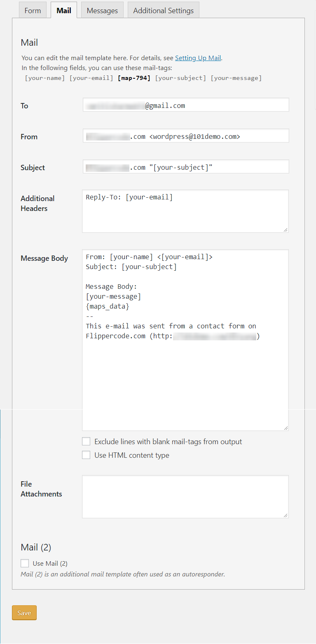Open the Setting Up Mail link
This screenshot has height=644, width=316.
[x=198, y=58]
